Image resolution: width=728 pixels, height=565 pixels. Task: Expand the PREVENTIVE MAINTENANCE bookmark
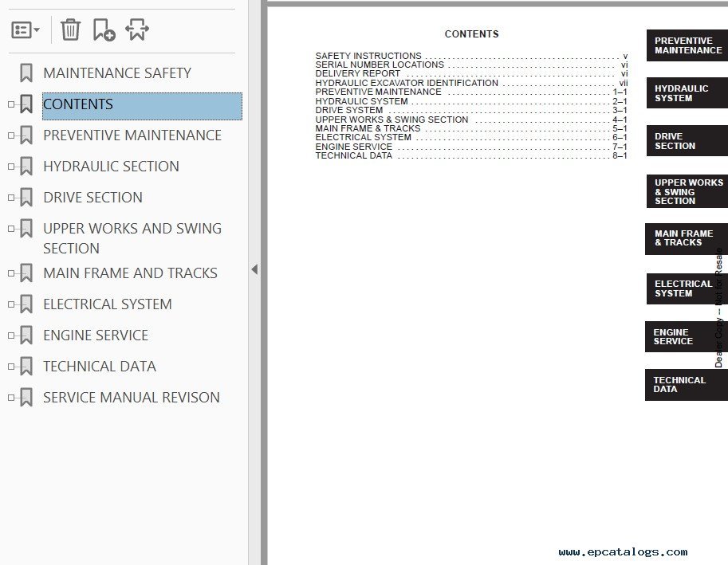tap(11, 135)
